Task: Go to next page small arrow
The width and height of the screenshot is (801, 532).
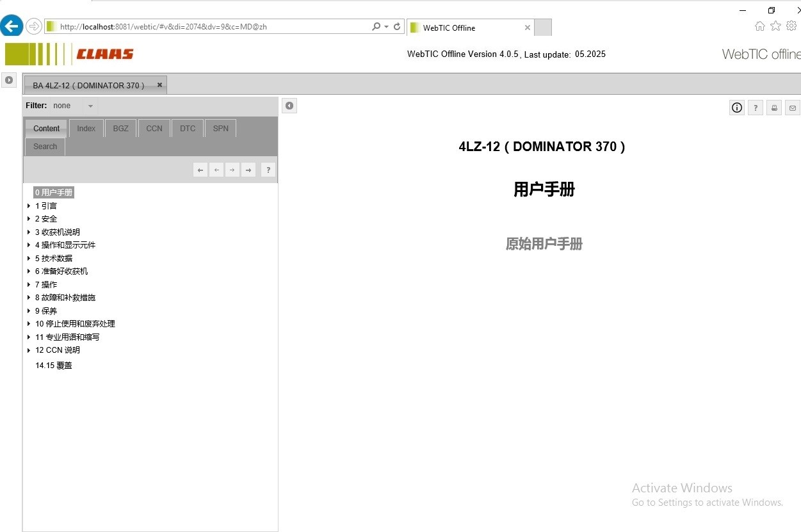Action: tap(232, 170)
